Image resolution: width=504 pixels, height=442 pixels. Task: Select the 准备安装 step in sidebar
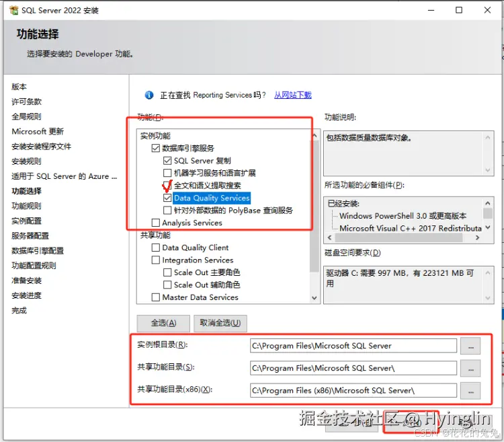[27, 281]
